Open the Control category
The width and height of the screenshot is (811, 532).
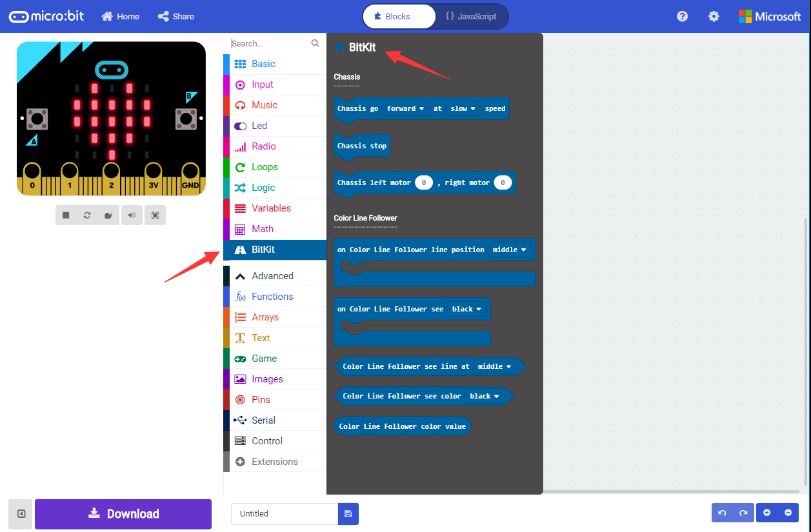275,441
